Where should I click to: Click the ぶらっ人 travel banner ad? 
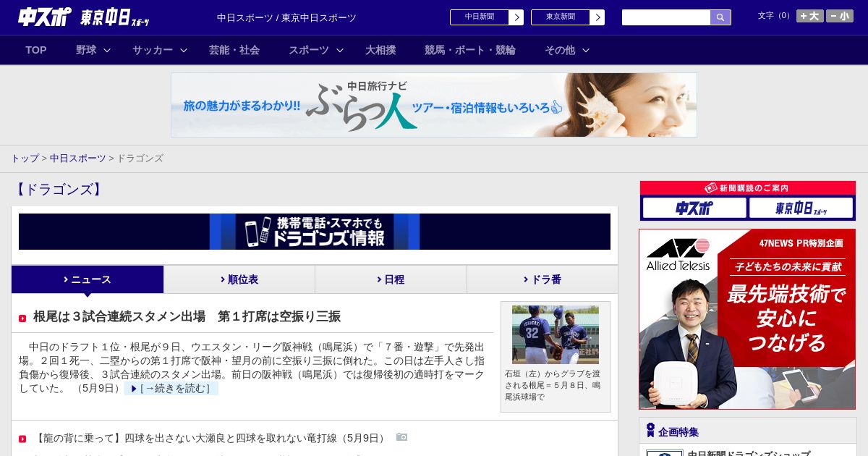point(434,105)
